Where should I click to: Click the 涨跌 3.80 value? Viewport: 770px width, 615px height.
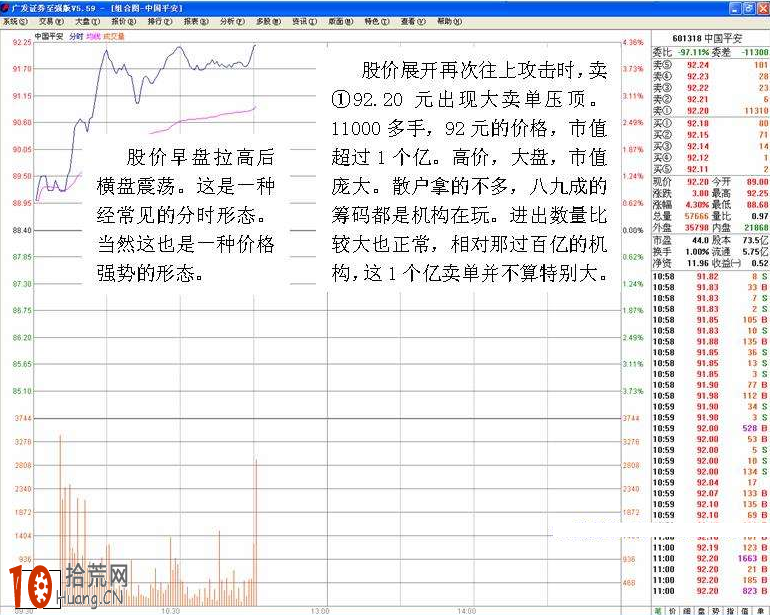(x=700, y=194)
